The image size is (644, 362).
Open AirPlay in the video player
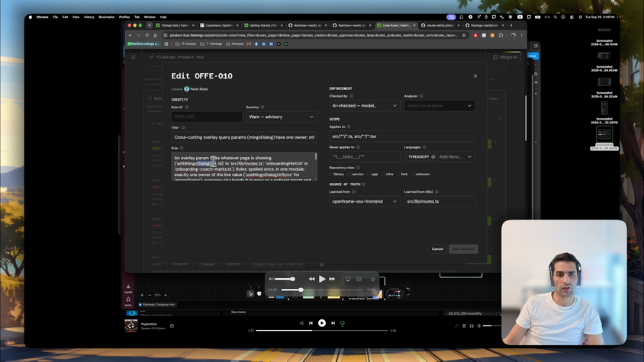click(348, 279)
